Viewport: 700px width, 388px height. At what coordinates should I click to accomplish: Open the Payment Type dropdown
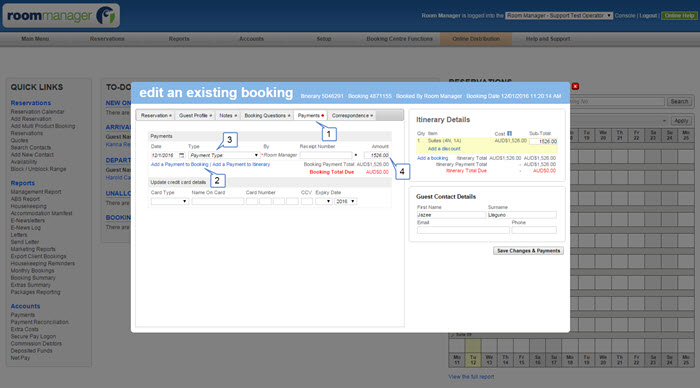[x=224, y=155]
